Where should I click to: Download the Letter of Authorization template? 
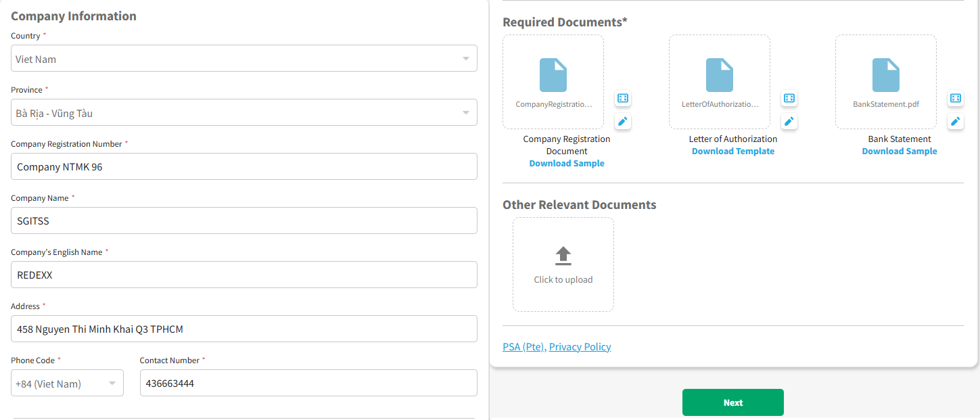click(x=732, y=151)
